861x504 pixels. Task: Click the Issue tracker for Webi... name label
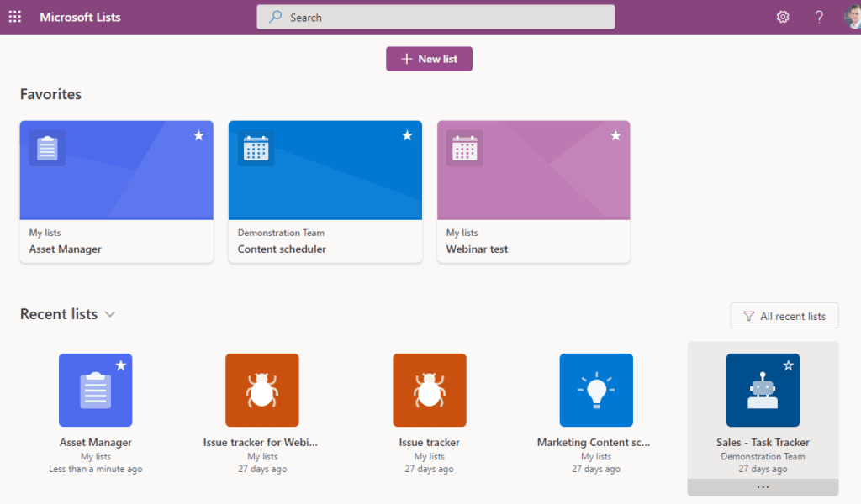[261, 442]
